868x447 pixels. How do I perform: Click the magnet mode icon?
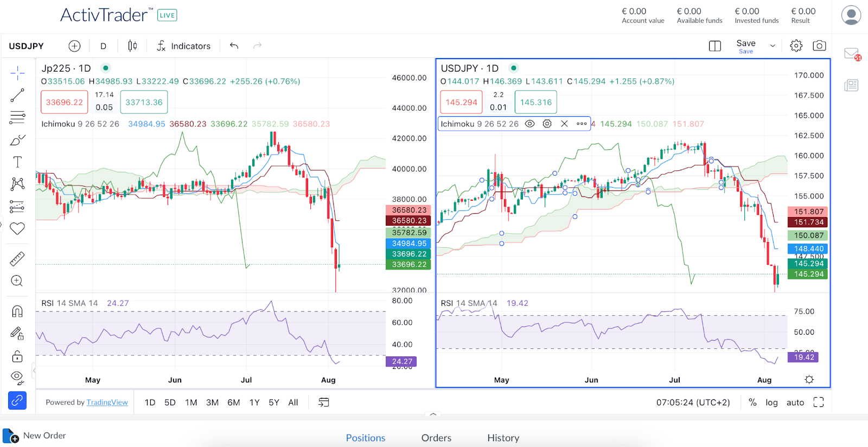[17, 311]
